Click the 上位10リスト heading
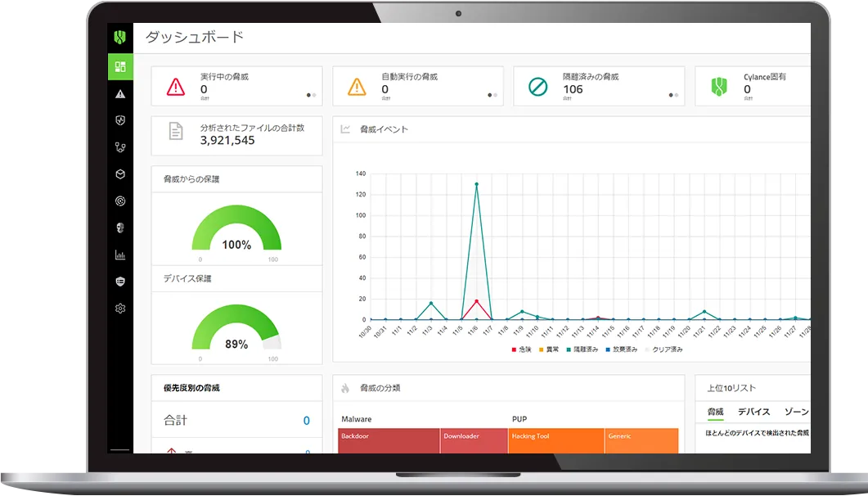The height and width of the screenshot is (496, 868). click(x=731, y=388)
